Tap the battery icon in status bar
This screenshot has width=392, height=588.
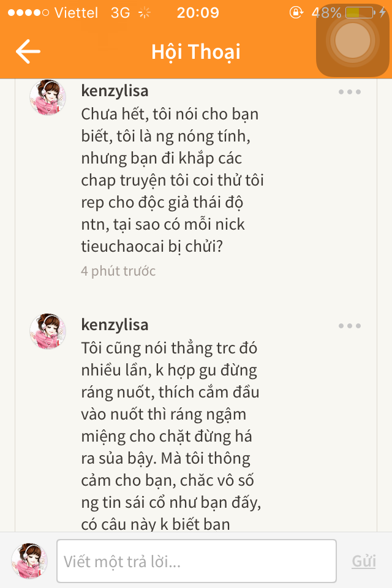pyautogui.click(x=359, y=13)
